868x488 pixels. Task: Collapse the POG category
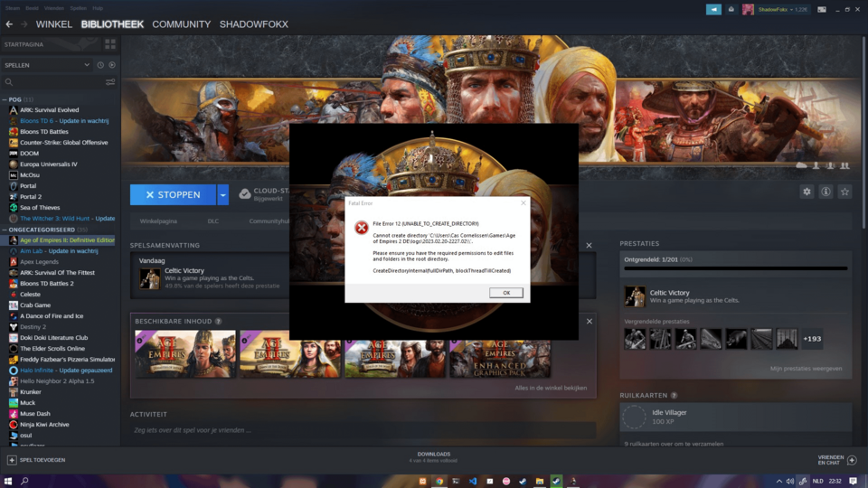5,99
